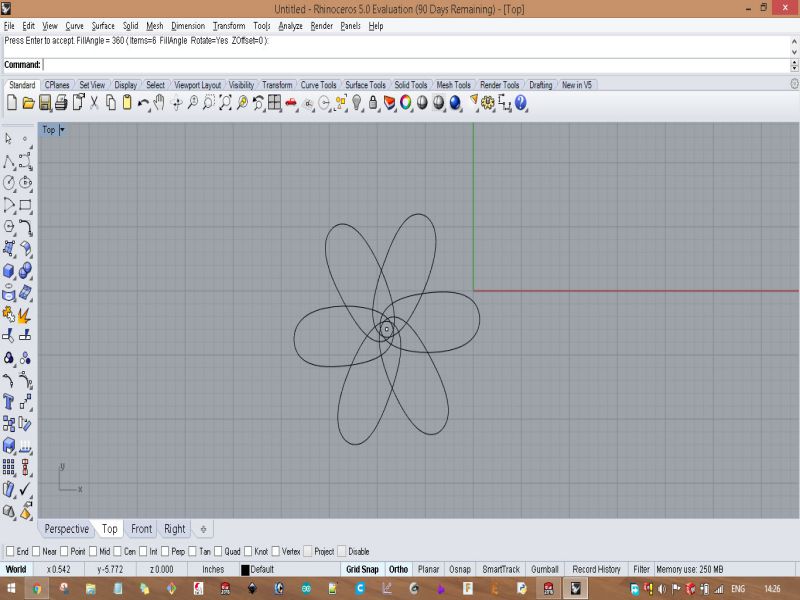Open the four-viewport layout icon
Viewport: 800px width, 600px height.
tap(274, 103)
